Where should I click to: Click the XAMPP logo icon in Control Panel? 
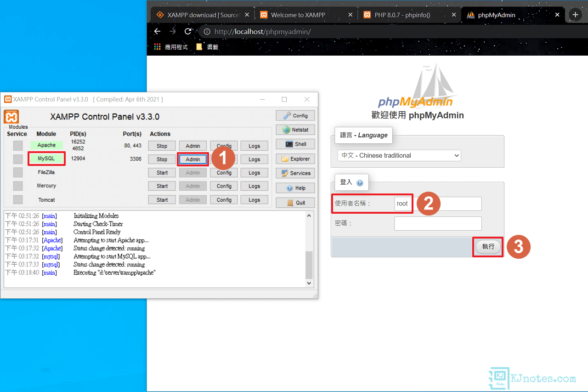(x=11, y=117)
